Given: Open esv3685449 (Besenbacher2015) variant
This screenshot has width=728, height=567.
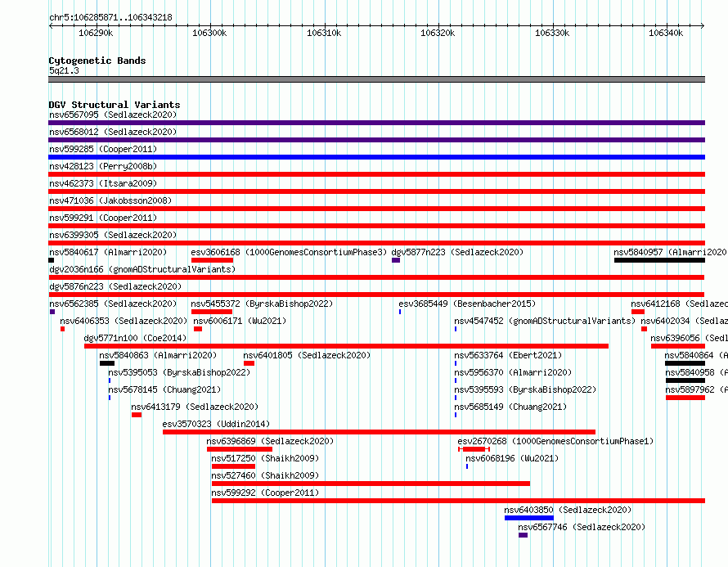Looking at the screenshot, I should 467,304.
